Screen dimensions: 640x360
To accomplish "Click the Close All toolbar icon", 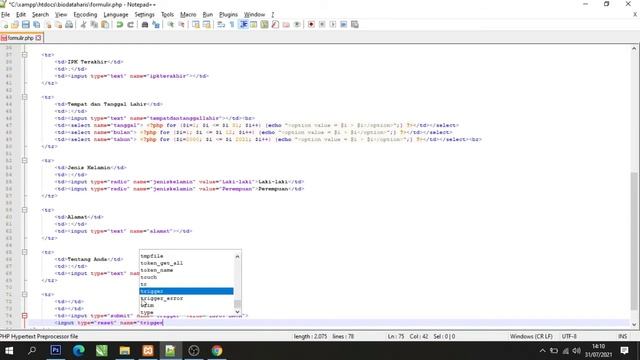I will 58,25.
